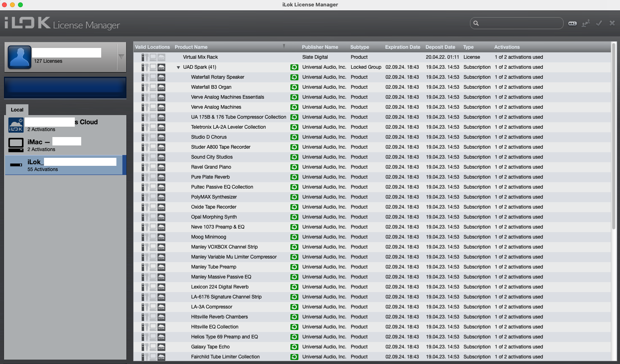Click valid locations icons for Virtual Mix Rack
Screen dimensions: 620x364
tap(153, 57)
